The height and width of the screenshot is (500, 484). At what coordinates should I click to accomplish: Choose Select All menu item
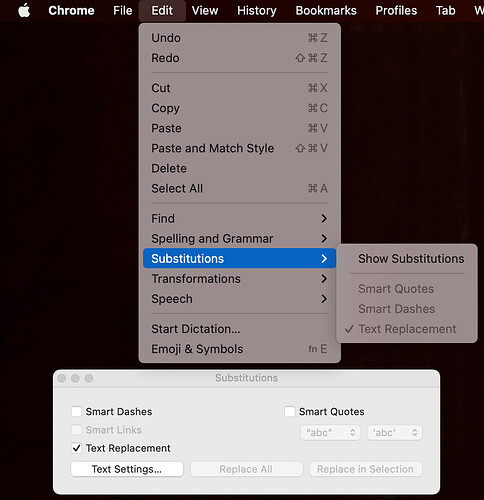tap(239, 188)
